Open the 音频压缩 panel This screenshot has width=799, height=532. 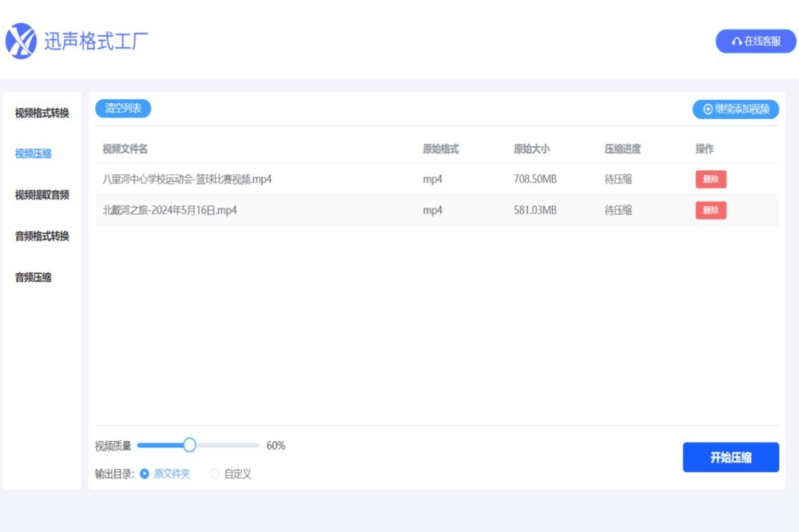[x=31, y=277]
